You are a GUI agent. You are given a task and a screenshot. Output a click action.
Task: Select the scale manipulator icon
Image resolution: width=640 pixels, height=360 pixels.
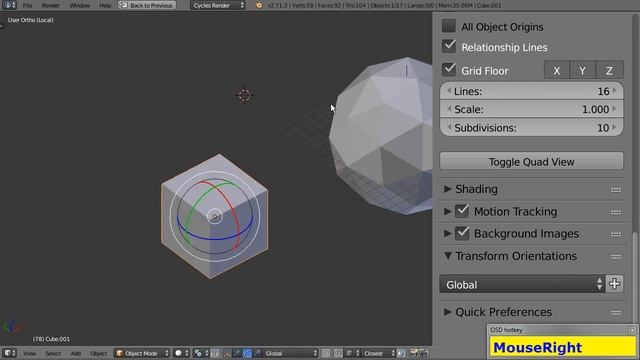tap(257, 353)
